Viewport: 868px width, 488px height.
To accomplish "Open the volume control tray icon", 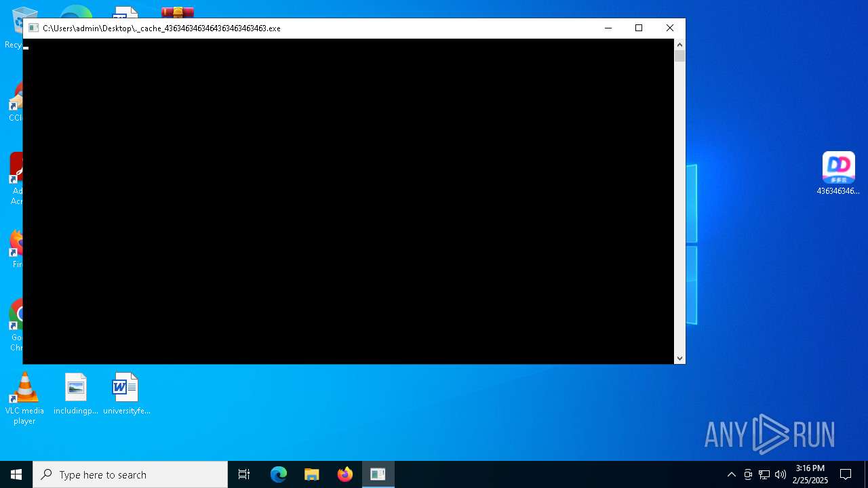I will pyautogui.click(x=781, y=474).
